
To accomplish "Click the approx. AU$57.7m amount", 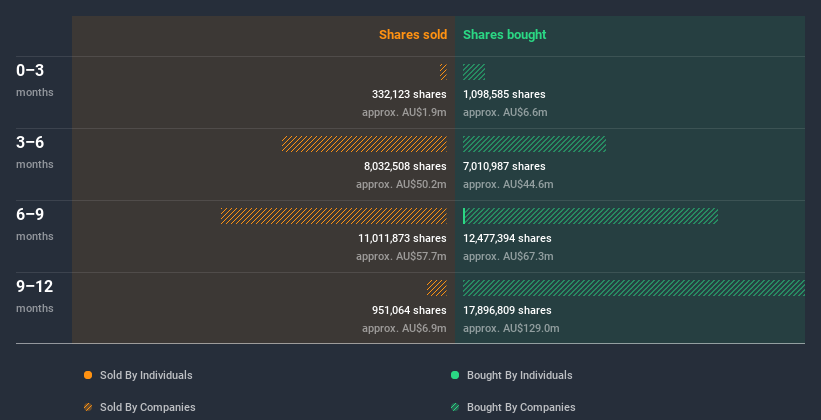I will pos(401,257).
